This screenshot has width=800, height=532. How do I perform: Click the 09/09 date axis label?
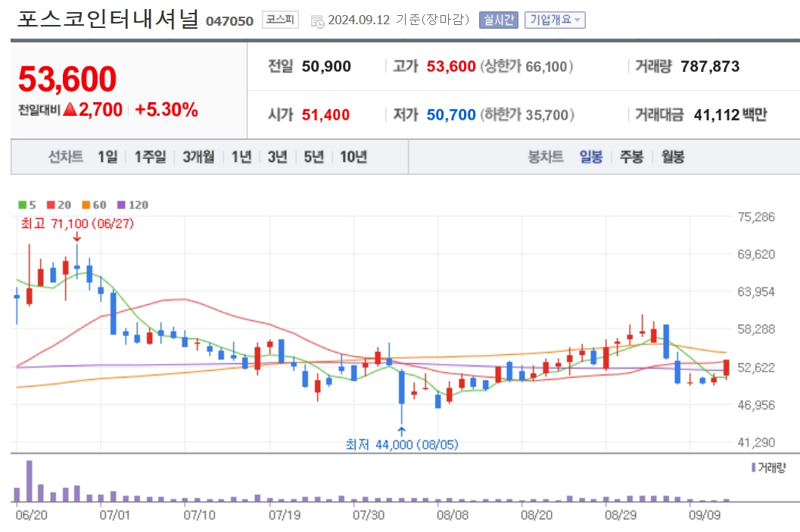point(705,515)
